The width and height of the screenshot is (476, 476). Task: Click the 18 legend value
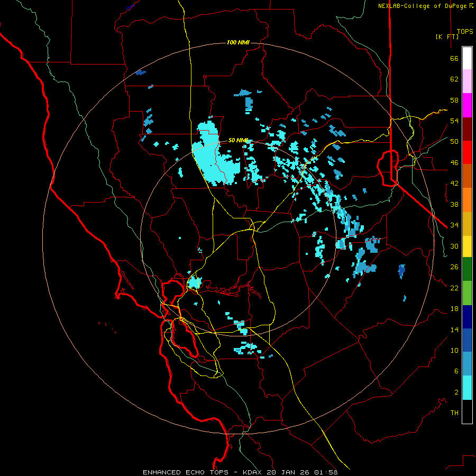[x=454, y=309]
